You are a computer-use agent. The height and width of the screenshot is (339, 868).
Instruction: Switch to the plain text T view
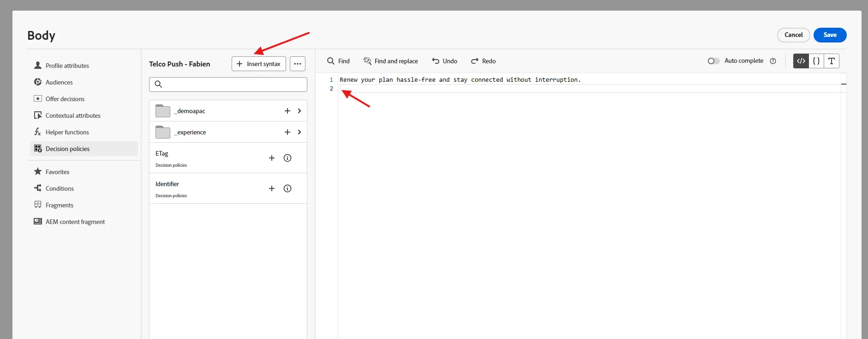click(832, 61)
